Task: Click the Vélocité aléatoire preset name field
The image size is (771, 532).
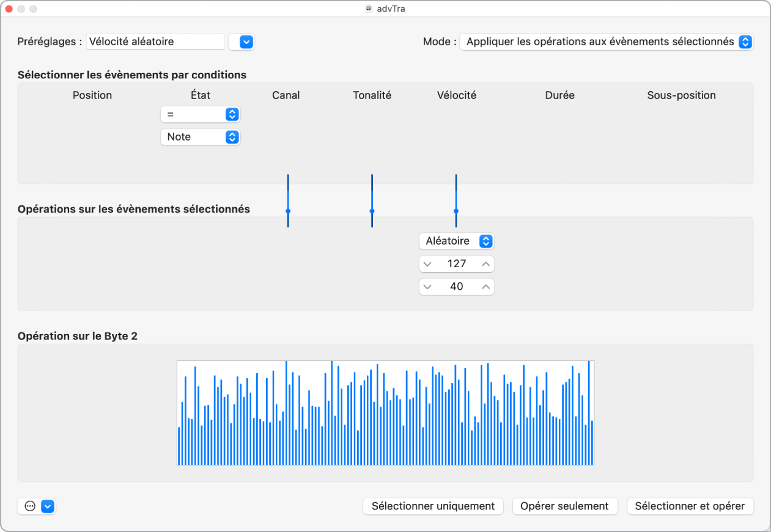Action: point(156,42)
